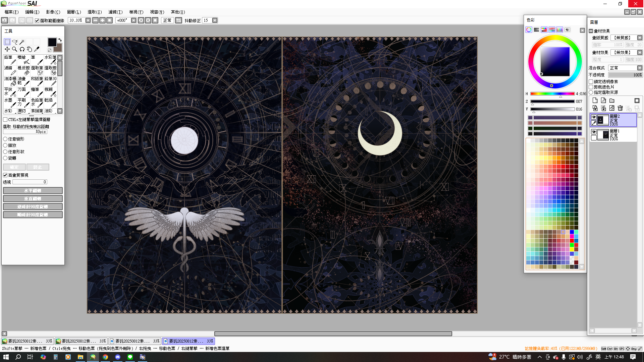Choose the 選取筆 selection pen tool

coord(37,70)
